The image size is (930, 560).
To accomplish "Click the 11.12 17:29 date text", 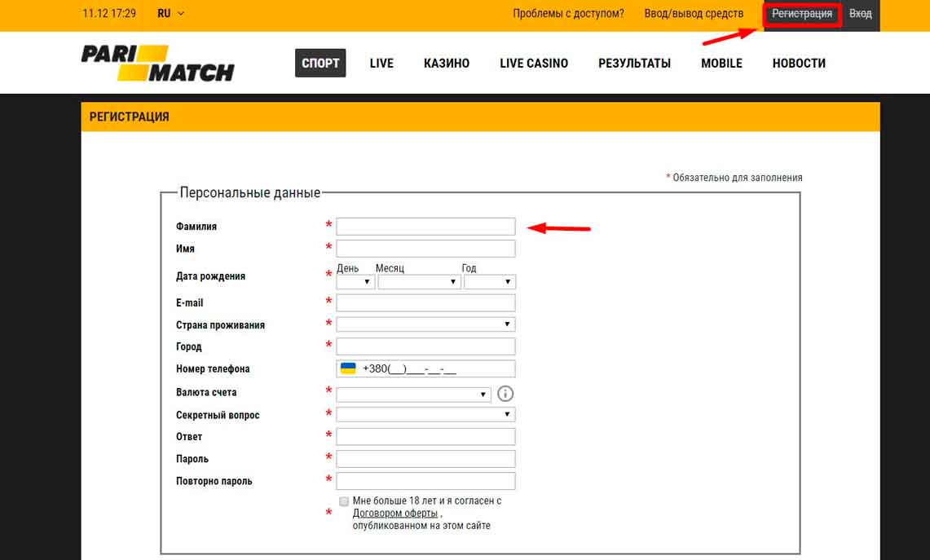I will pos(109,13).
